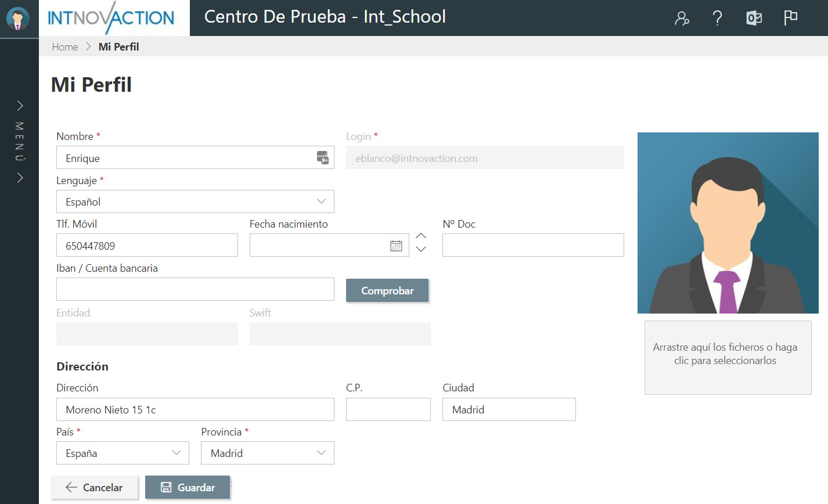
Task: Save the profile with Guardar
Action: tap(188, 487)
